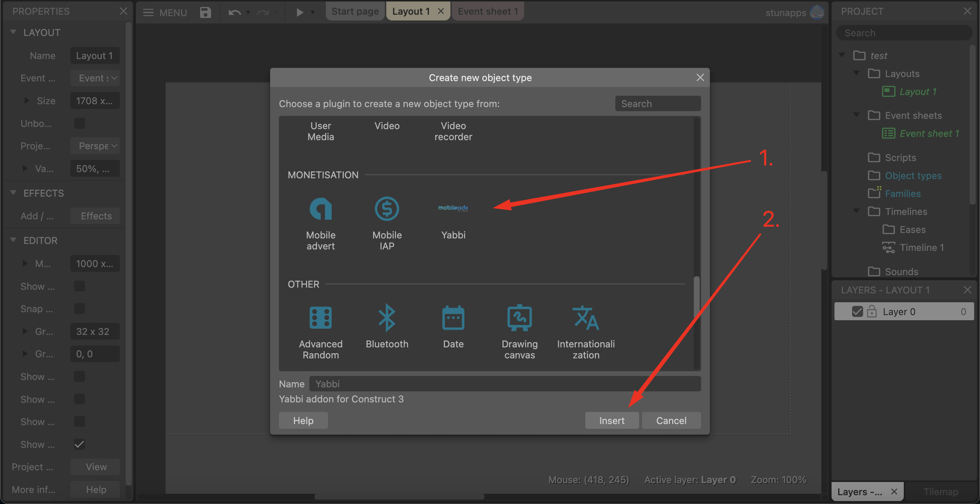Focus the plugin Search field in dialog
The width and height of the screenshot is (980, 504).
(657, 103)
